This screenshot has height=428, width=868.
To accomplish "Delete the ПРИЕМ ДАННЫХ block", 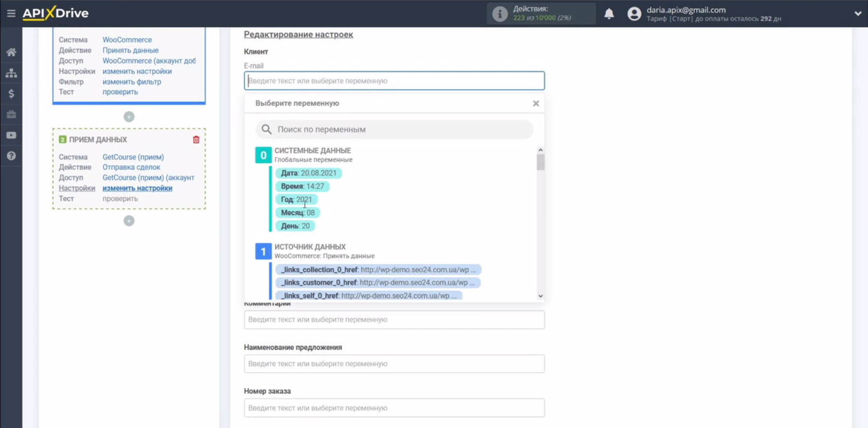I will point(196,139).
